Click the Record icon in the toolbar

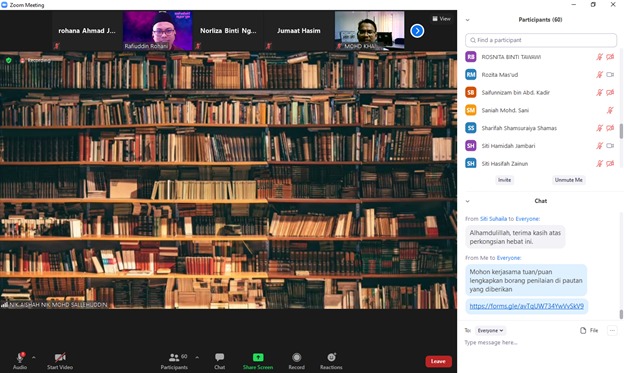point(296,361)
